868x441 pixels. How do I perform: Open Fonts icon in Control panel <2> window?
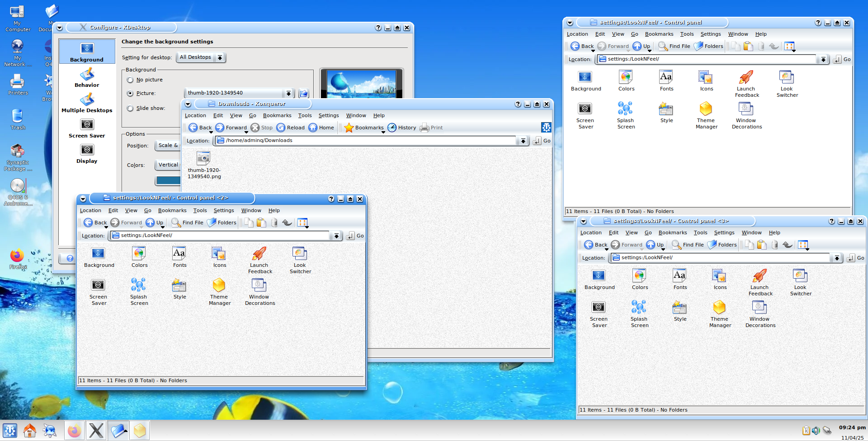[179, 257]
